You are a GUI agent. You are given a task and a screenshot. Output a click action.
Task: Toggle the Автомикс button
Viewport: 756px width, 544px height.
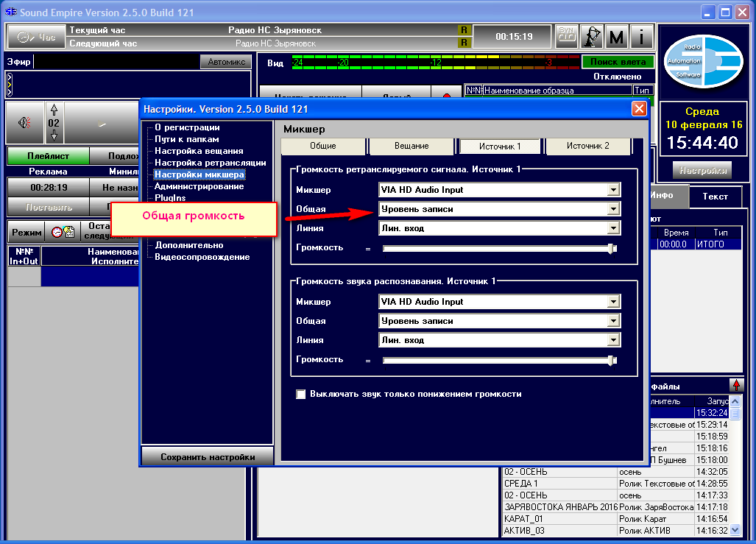(x=226, y=62)
